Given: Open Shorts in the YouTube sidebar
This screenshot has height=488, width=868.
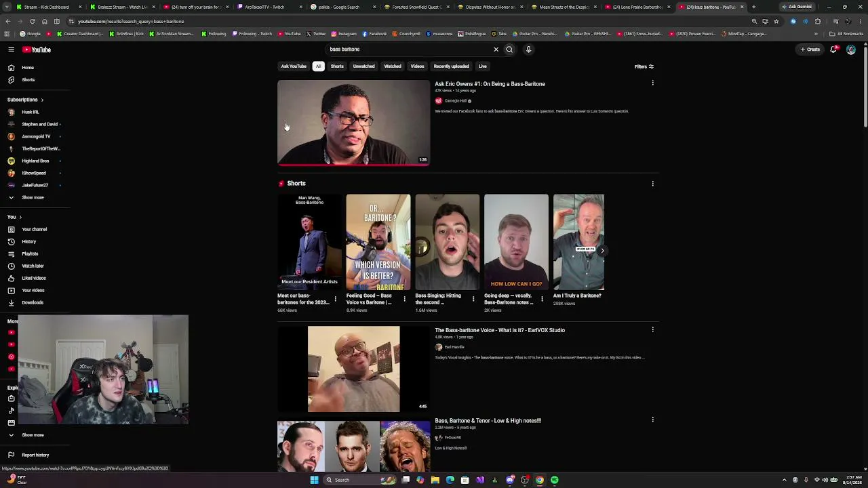Looking at the screenshot, I should [28, 80].
